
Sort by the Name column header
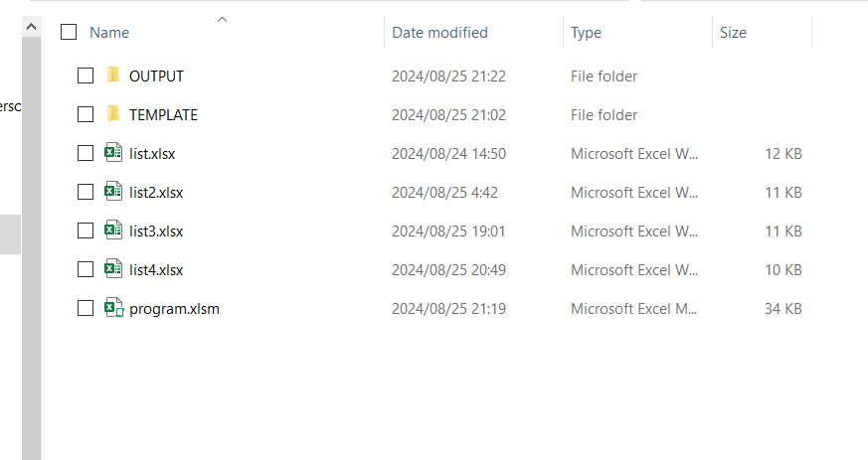109,33
